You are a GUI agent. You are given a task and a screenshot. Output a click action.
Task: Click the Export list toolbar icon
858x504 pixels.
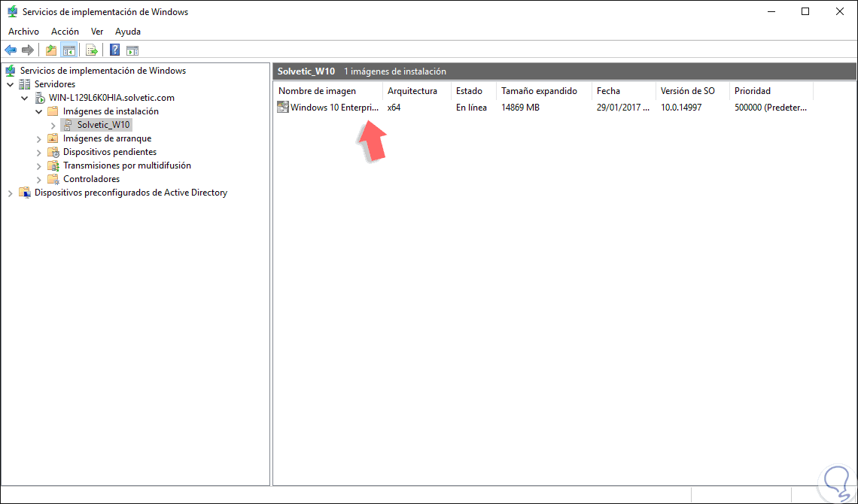coord(92,50)
